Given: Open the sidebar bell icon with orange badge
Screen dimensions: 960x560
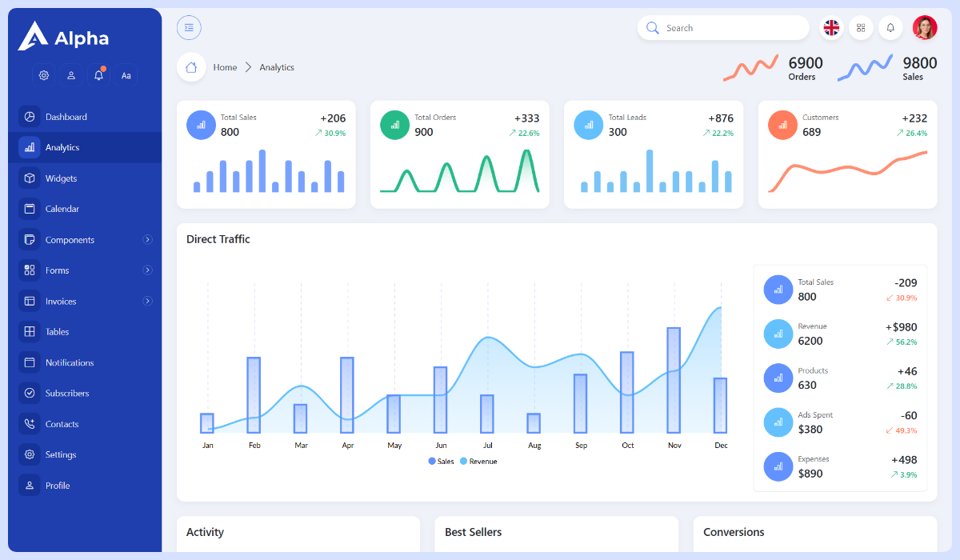Looking at the screenshot, I should click(98, 74).
